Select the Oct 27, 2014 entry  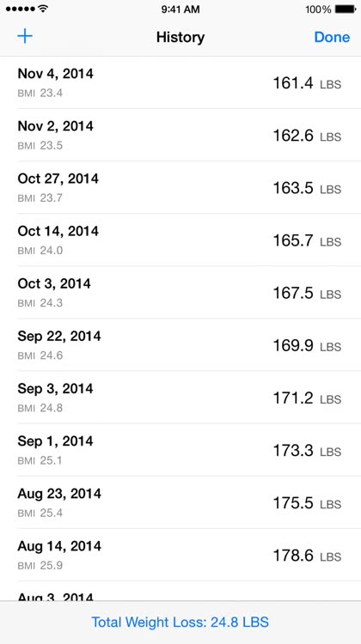point(180,188)
